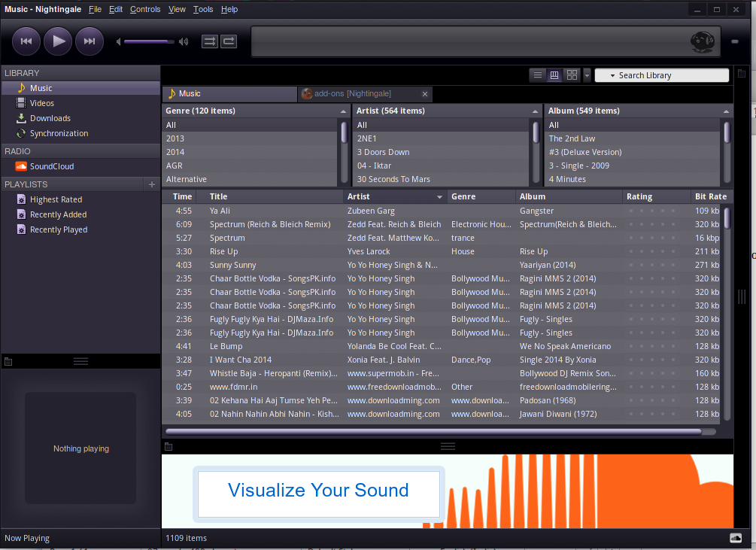Select Alternative genre
Image resolution: width=756 pixels, height=550 pixels.
pyautogui.click(x=250, y=179)
